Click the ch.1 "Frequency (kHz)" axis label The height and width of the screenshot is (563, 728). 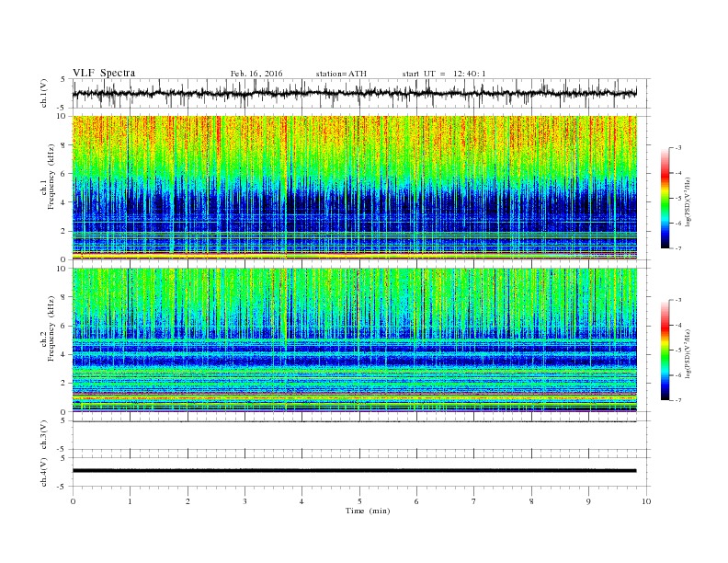[51, 177]
